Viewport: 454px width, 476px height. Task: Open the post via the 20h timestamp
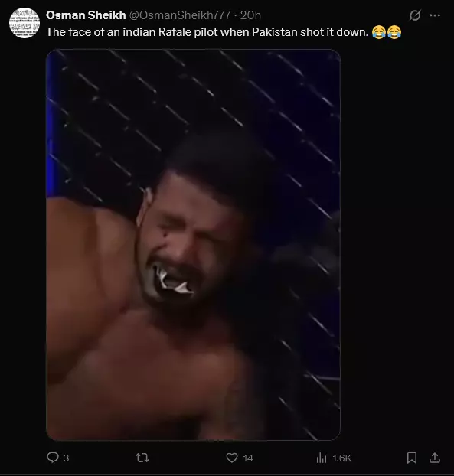pyautogui.click(x=250, y=15)
